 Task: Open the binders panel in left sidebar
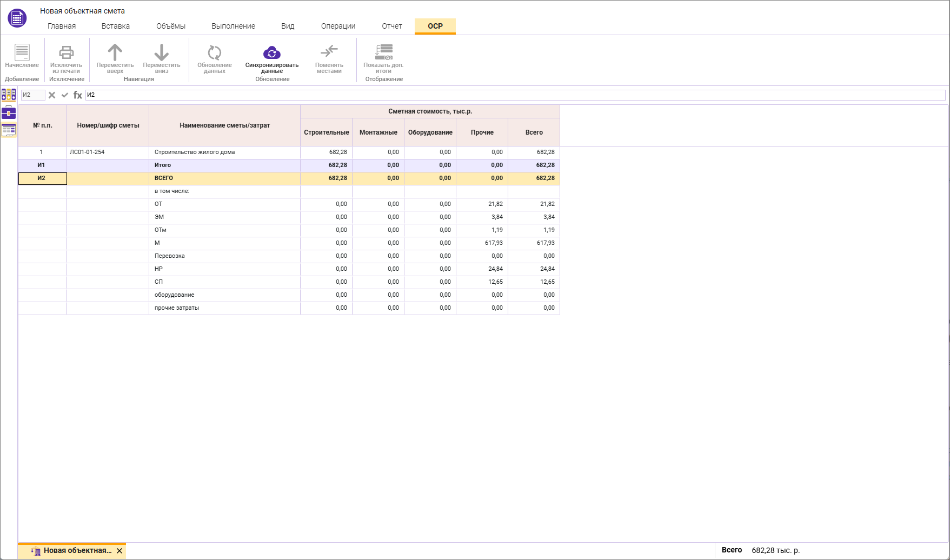point(9,95)
